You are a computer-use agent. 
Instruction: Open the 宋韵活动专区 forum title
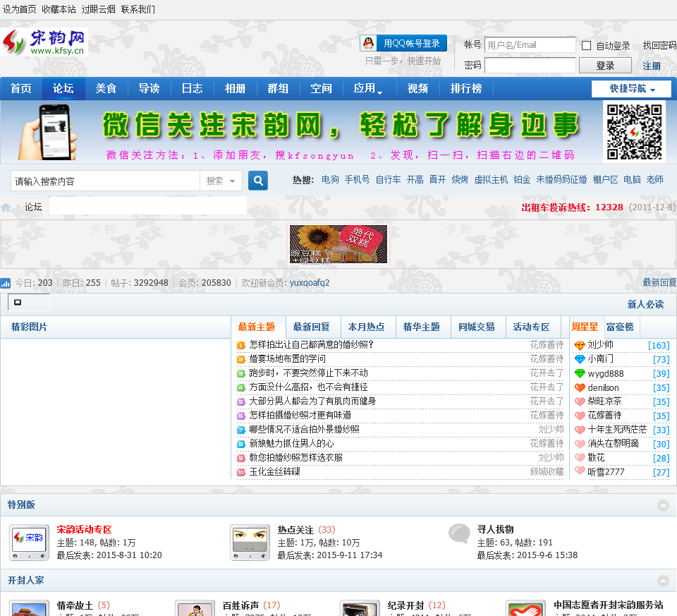(84, 530)
